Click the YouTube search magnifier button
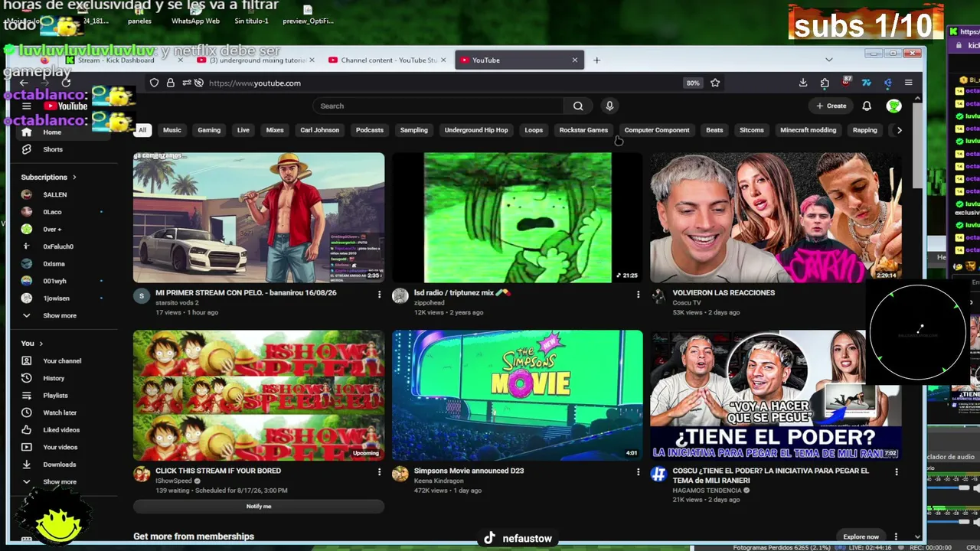Viewport: 980px width, 551px height. coord(578,106)
